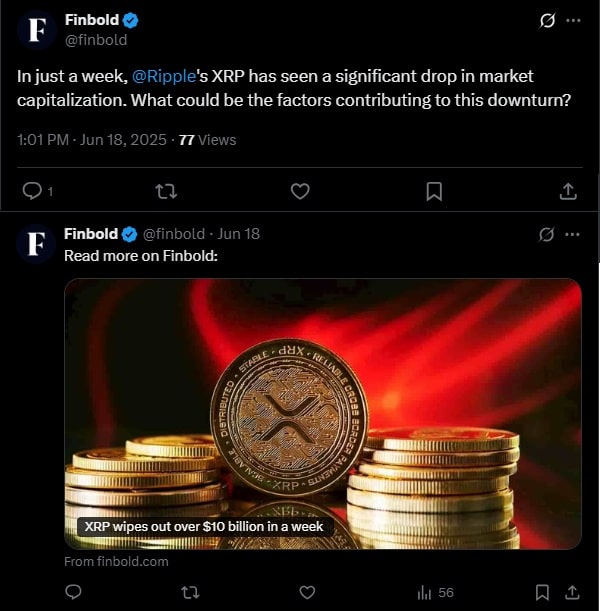Open the 'From finbold.com' link
The width and height of the screenshot is (600, 611).
click(116, 561)
